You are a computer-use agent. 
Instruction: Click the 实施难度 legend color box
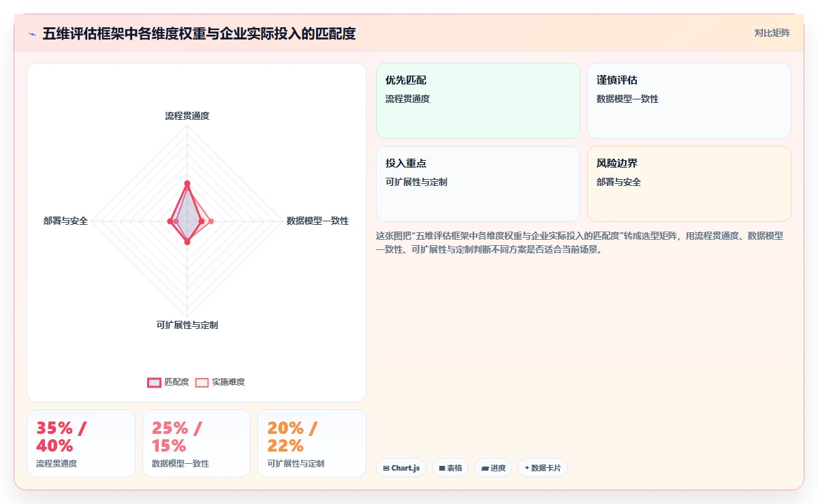[x=202, y=382]
